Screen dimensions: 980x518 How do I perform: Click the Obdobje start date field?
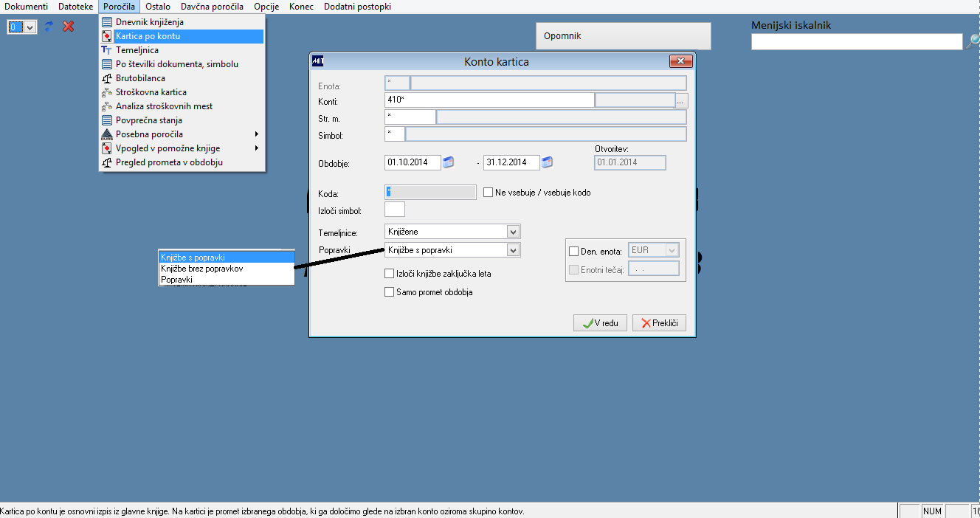click(413, 162)
